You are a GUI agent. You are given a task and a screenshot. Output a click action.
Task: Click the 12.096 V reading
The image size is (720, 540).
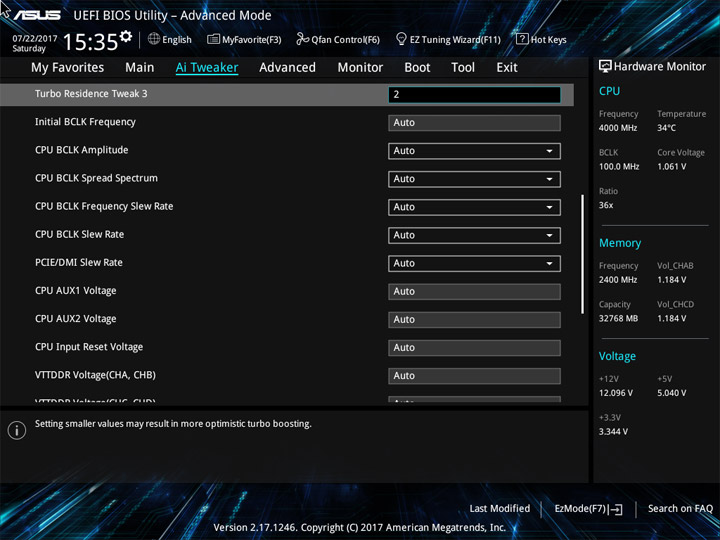(615, 393)
